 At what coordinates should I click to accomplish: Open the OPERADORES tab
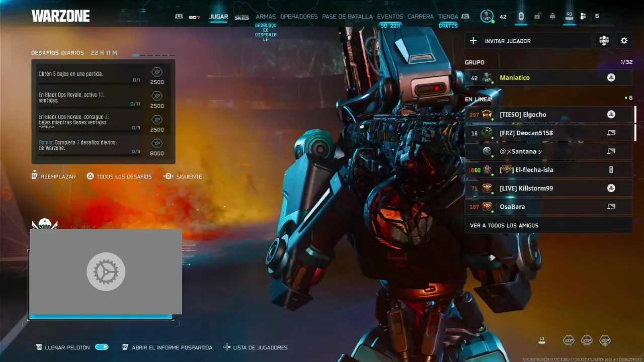tap(299, 17)
